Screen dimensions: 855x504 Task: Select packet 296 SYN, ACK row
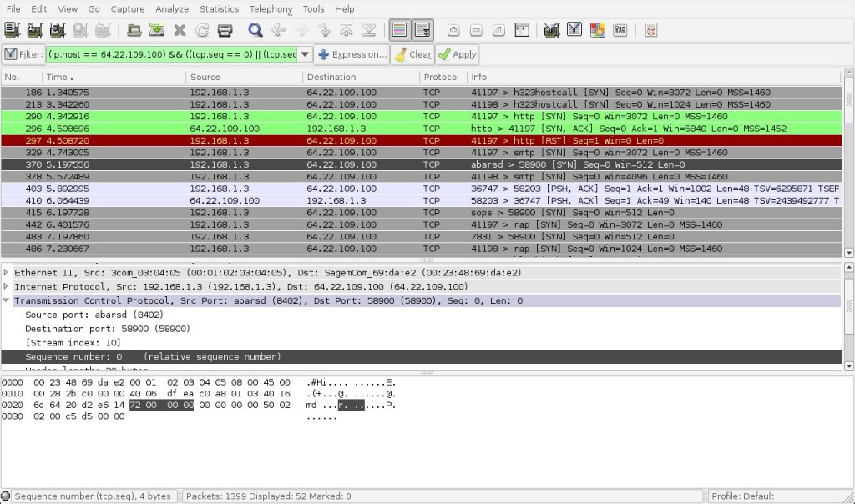click(421, 129)
